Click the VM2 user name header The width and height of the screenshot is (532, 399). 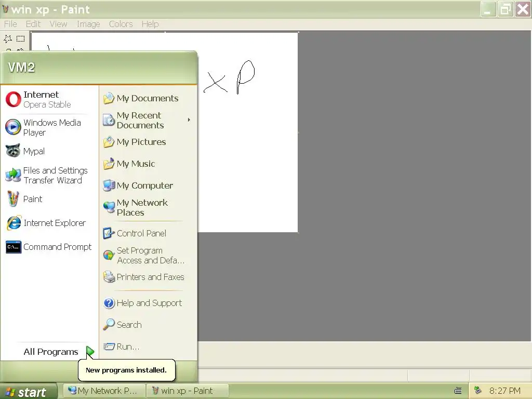[21, 67]
